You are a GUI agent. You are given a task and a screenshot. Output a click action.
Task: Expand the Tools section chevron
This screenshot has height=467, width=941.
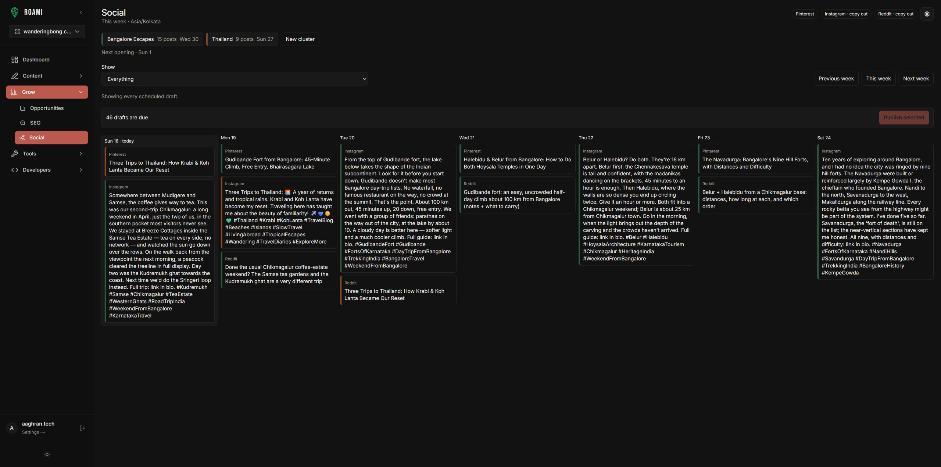click(80, 154)
